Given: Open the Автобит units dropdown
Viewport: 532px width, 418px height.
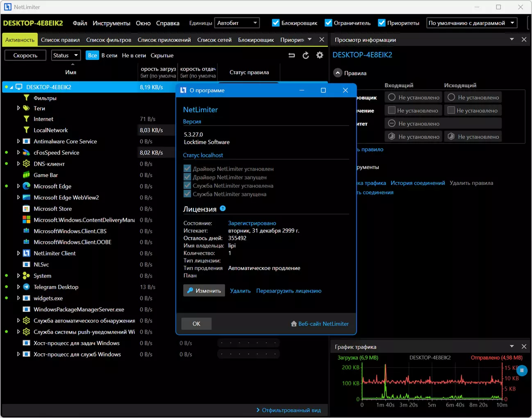Looking at the screenshot, I should (237, 23).
